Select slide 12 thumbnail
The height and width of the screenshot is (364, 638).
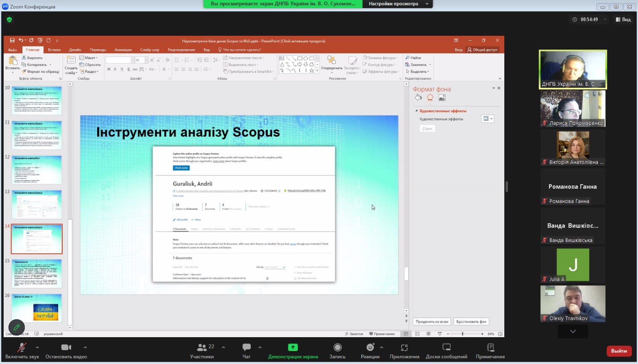coord(37,169)
